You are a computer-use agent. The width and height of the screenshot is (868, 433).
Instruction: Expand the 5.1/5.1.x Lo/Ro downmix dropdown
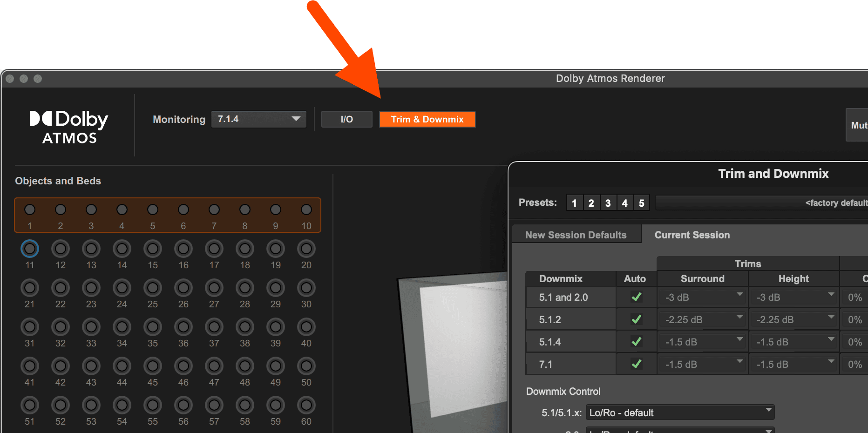[680, 413]
